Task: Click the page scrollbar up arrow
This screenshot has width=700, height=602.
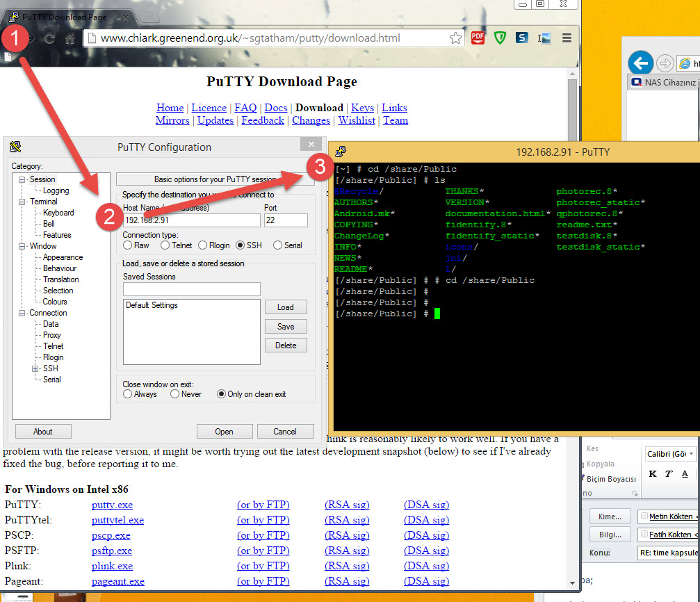Action: click(x=572, y=74)
